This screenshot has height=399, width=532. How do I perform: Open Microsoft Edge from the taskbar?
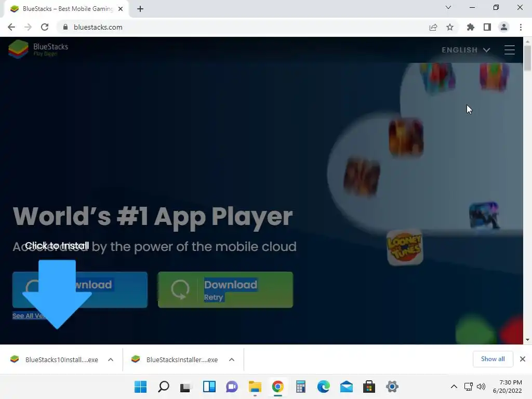323,387
